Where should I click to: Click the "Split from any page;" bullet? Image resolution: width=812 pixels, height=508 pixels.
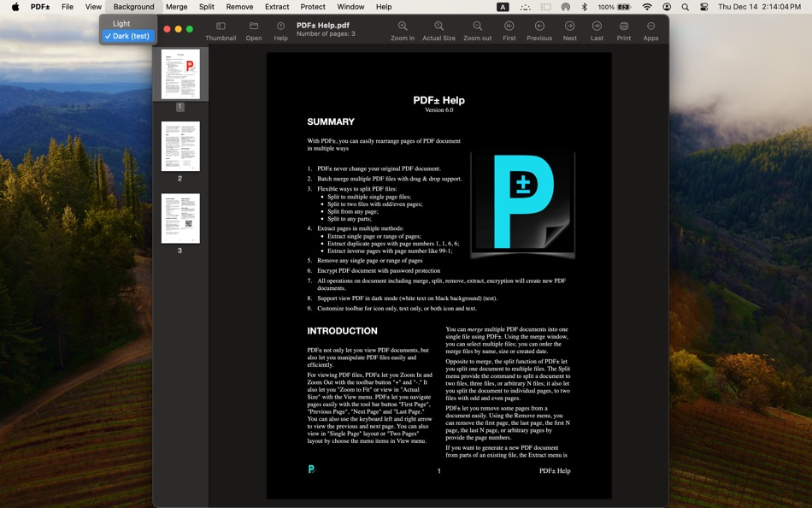[x=353, y=211]
